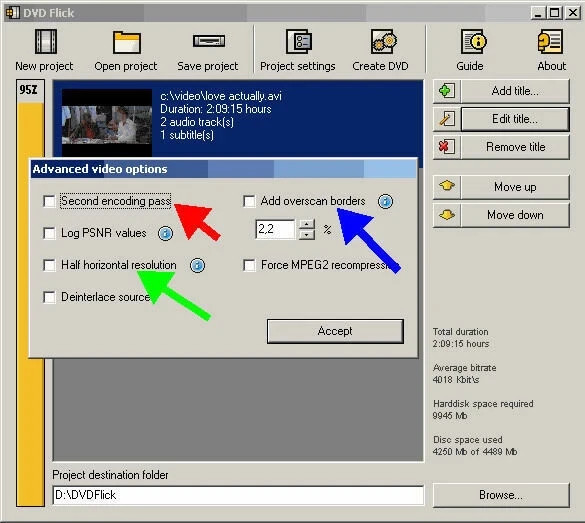Check Add overscan borders option
The height and width of the screenshot is (523, 585).
pyautogui.click(x=249, y=201)
